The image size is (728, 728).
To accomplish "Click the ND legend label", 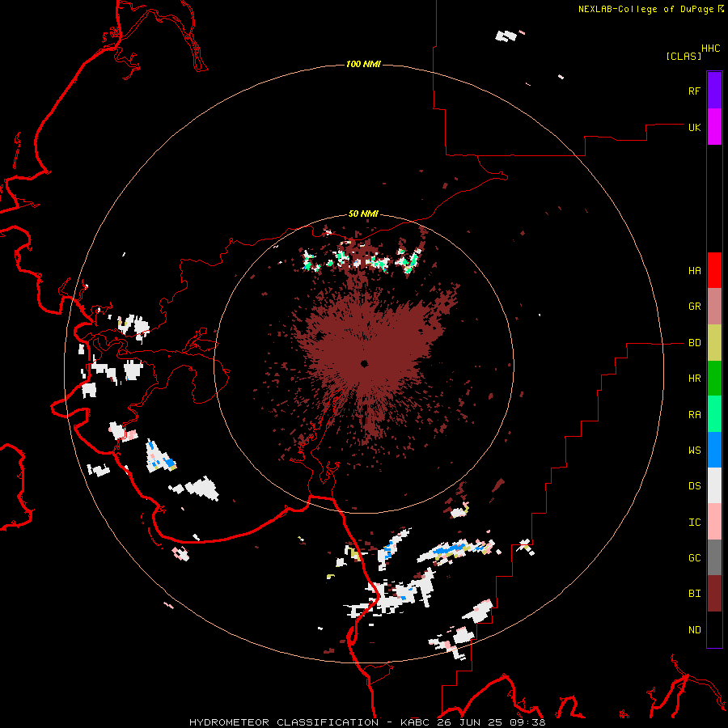I will 694,630.
